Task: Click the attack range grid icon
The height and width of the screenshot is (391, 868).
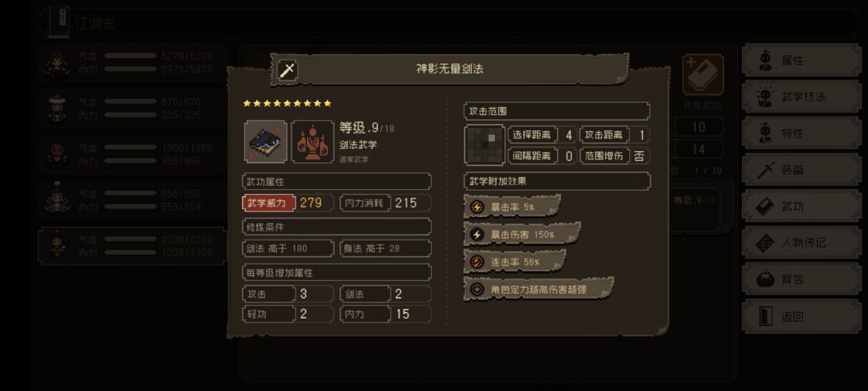Action: pyautogui.click(x=485, y=145)
